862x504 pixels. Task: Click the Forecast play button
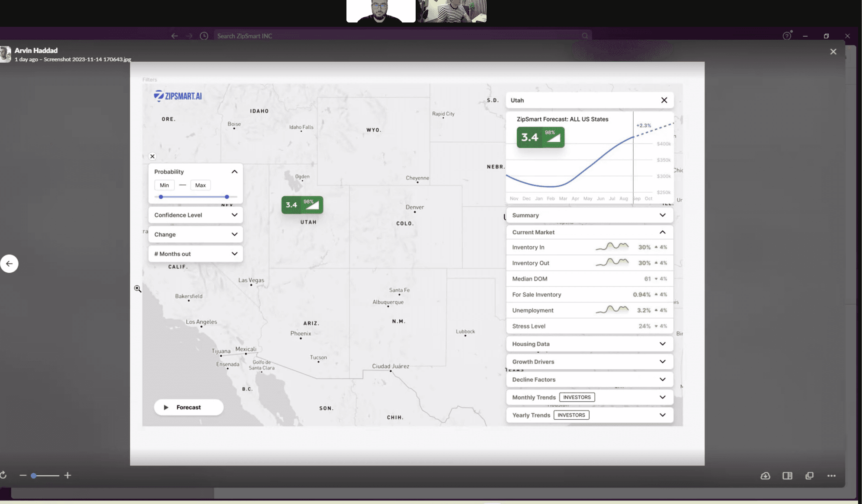[189, 407]
